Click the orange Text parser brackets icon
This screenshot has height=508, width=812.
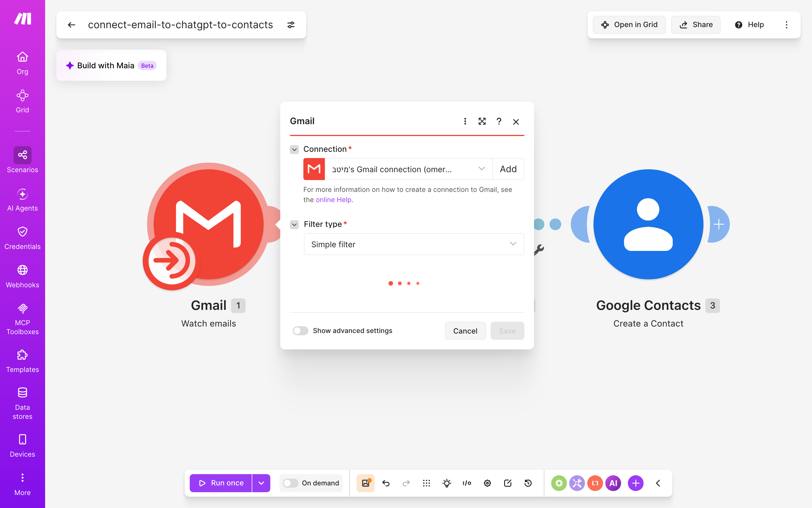click(595, 483)
